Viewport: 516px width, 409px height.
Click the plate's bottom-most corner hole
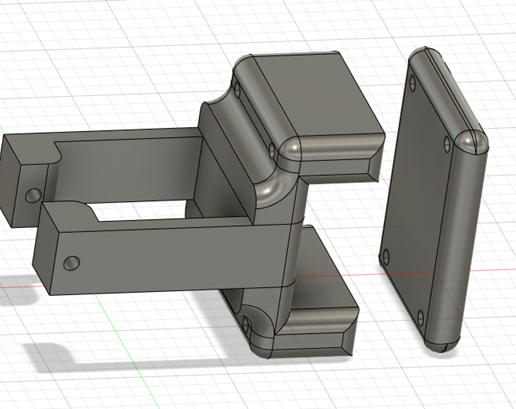tap(421, 319)
